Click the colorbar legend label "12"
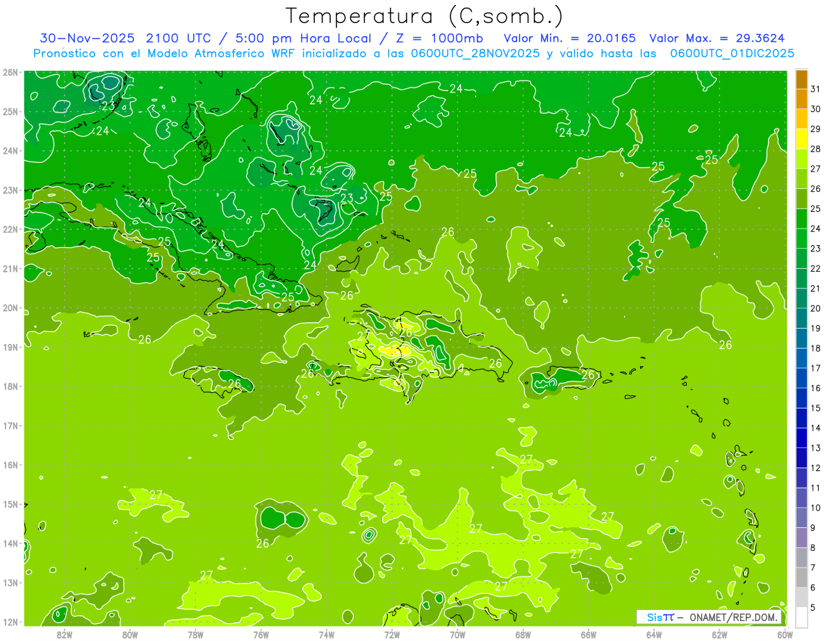This screenshot has width=834, height=644. click(816, 468)
